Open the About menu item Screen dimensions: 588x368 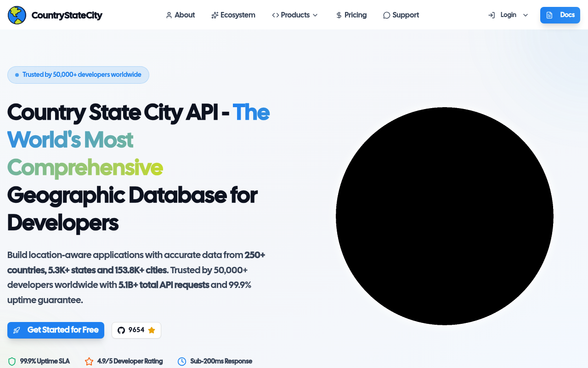pos(180,15)
